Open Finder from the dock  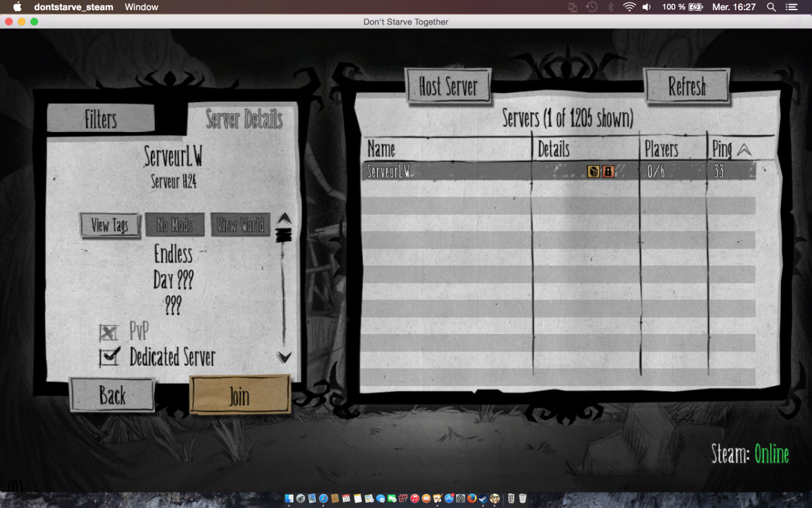click(289, 499)
